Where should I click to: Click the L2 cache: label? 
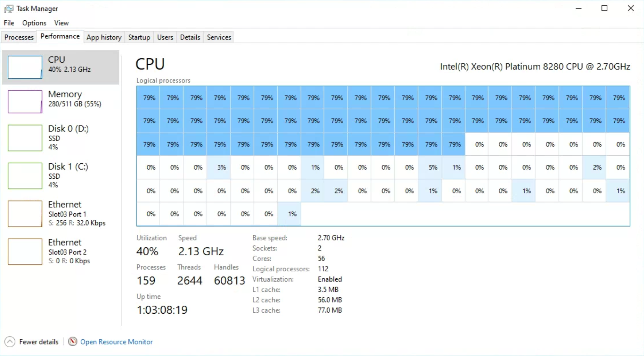point(266,300)
